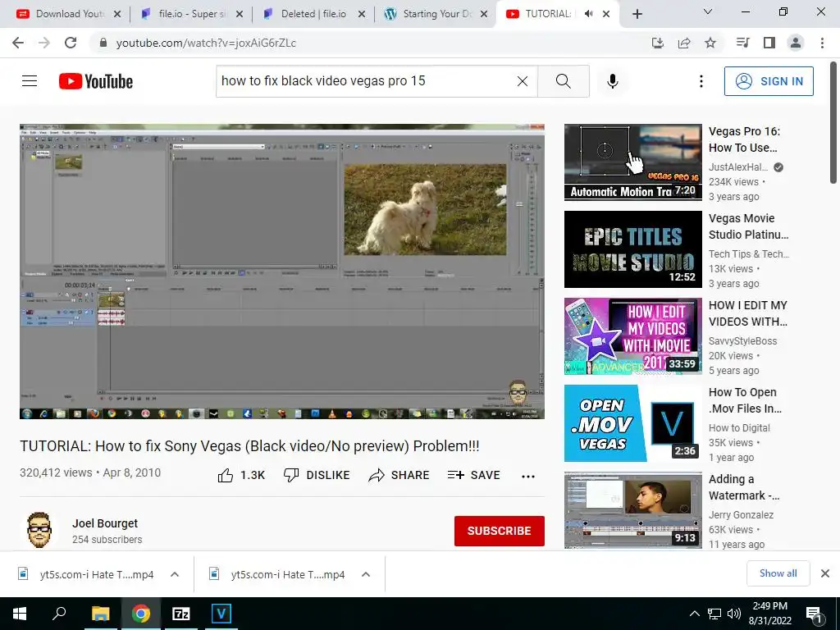Click the install/download page icon in address bar
Screen dimensions: 840x630
pyautogui.click(x=658, y=43)
